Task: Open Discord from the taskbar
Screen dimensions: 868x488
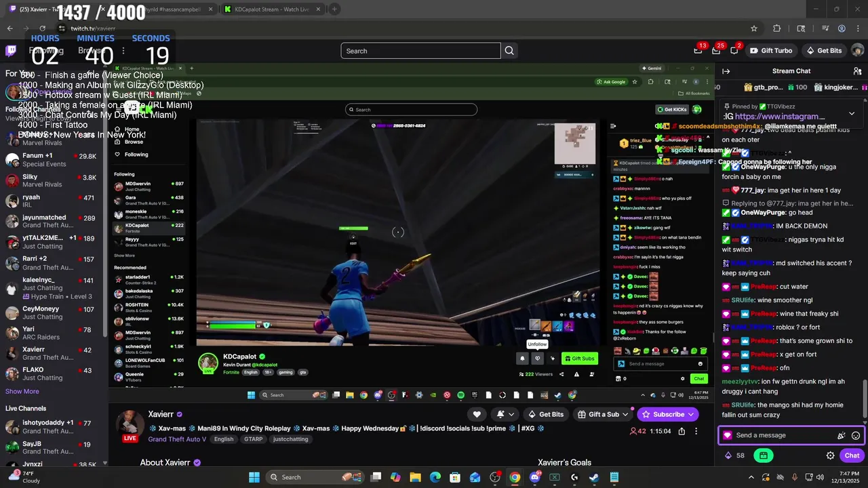Action: pyautogui.click(x=535, y=477)
